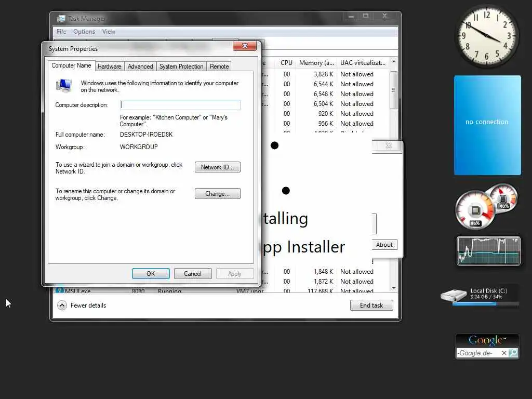Switch to the Remote tab
Image resolution: width=532 pixels, height=399 pixels.
[219, 66]
